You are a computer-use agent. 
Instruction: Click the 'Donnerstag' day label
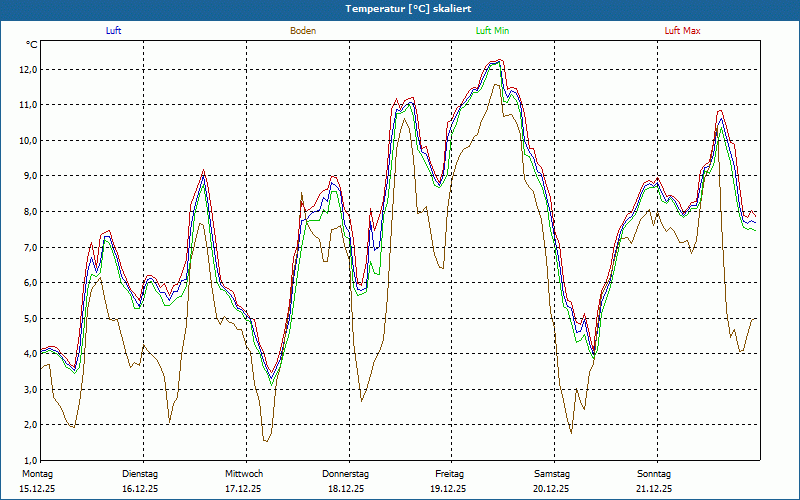tap(346, 474)
